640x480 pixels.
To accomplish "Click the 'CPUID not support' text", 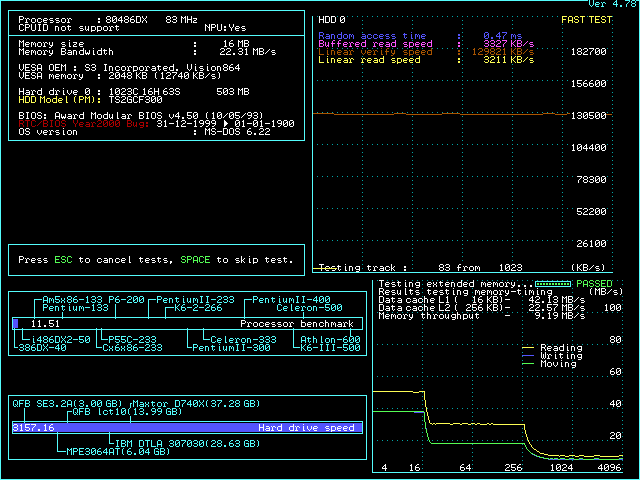I will [x=69, y=28].
